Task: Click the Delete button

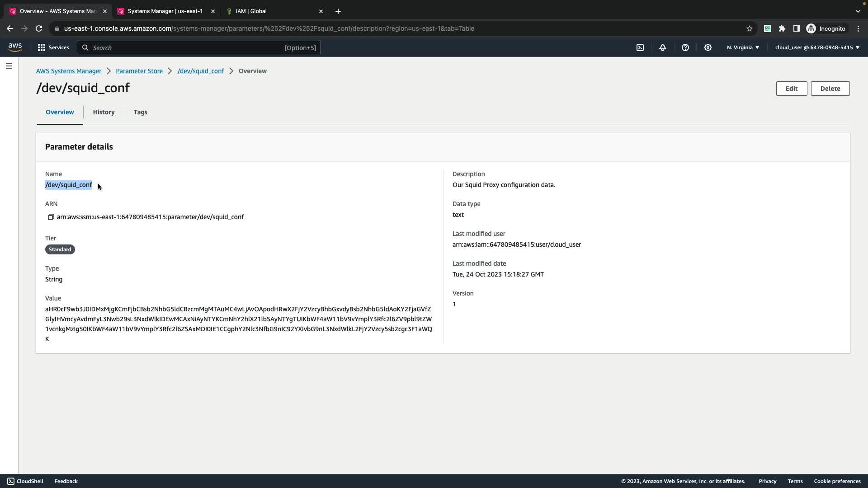Action: 830,89
